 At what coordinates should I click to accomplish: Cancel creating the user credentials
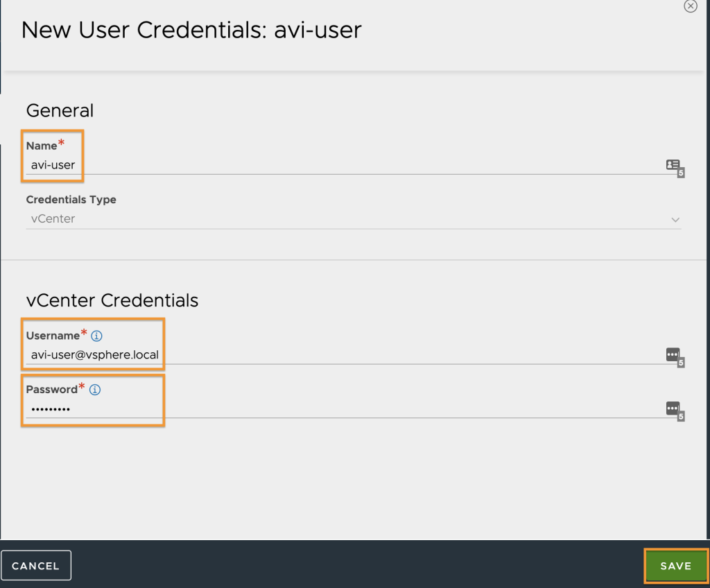coord(36,565)
